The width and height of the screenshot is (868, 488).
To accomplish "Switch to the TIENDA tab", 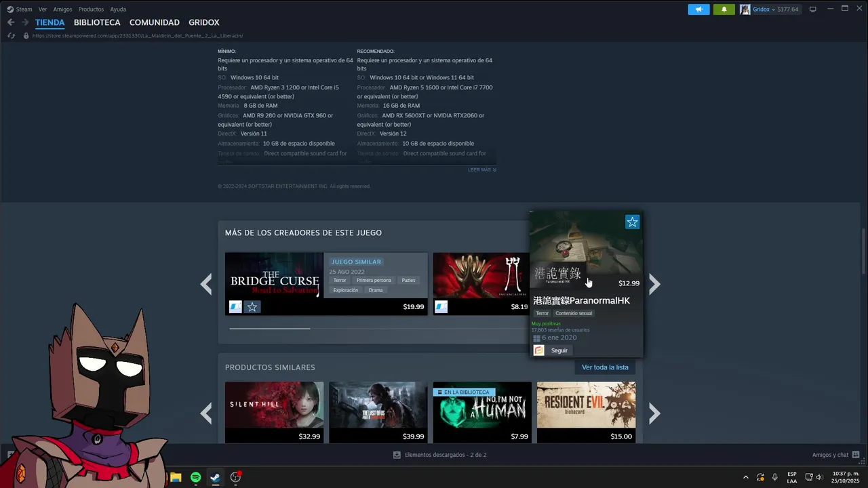I will click(x=50, y=22).
